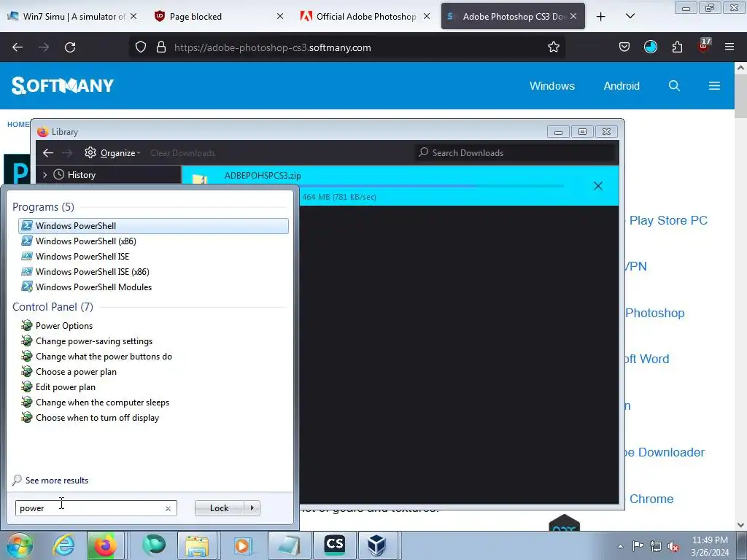Open the extensions puzzle icon
Viewport: 747px width, 560px height.
(677, 47)
